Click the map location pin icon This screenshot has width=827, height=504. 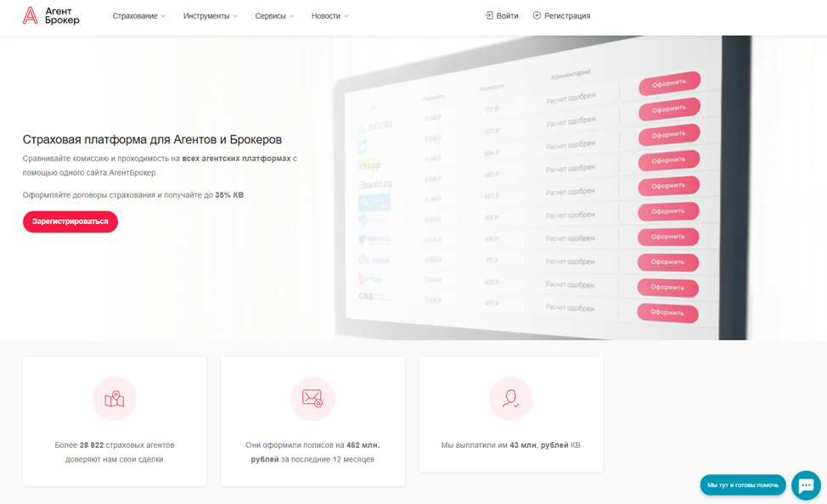click(115, 399)
